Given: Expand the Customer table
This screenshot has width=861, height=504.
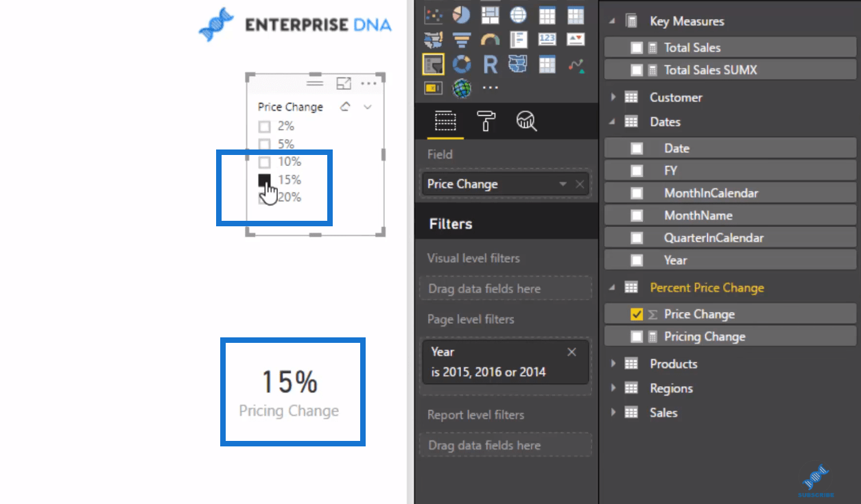Looking at the screenshot, I should [x=613, y=97].
